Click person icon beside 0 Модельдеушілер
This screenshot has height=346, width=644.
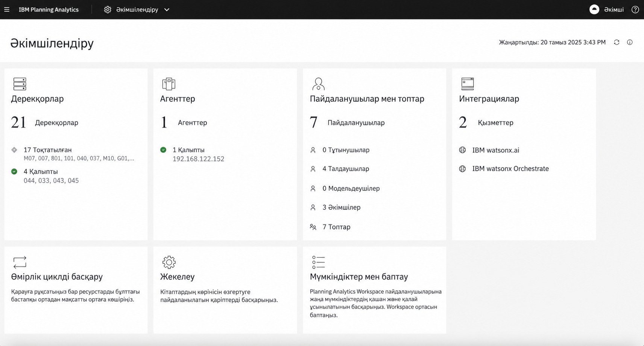click(313, 188)
